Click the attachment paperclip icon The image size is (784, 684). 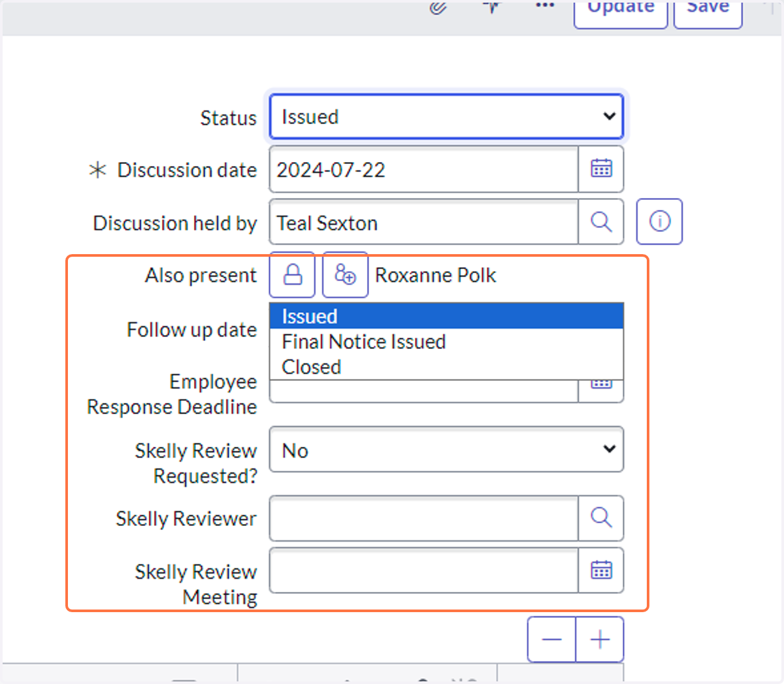(438, 8)
